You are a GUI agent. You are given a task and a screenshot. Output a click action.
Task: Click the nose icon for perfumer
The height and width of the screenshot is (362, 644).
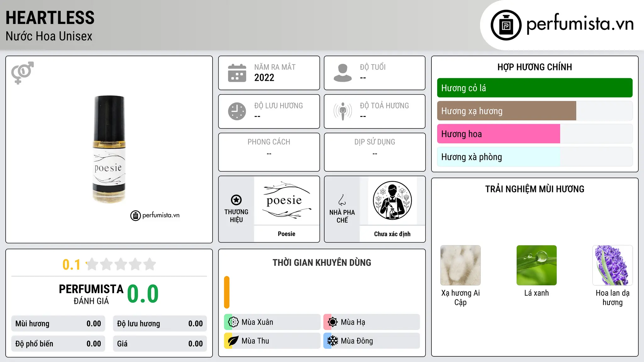[342, 200]
